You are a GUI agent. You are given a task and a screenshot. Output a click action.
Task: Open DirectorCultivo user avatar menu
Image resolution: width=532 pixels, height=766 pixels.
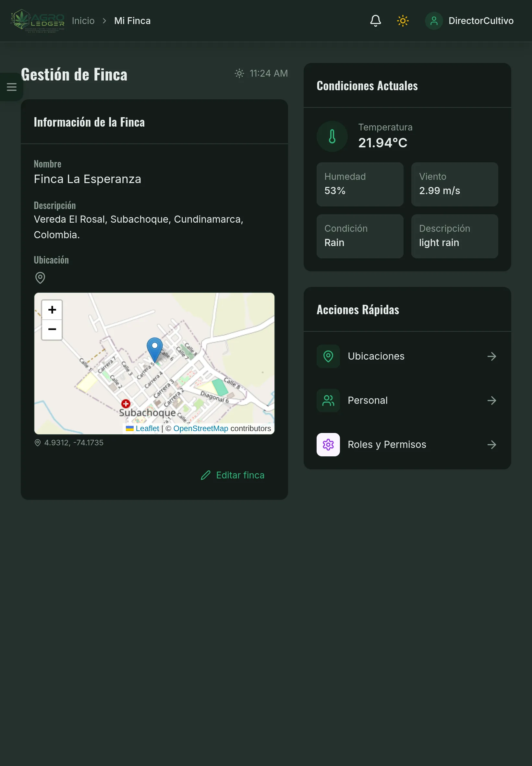(434, 21)
